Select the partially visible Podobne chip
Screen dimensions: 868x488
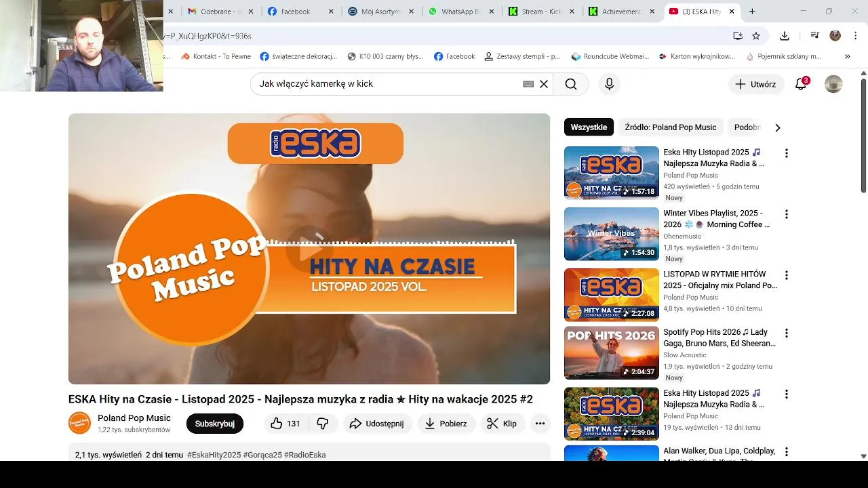[747, 127]
